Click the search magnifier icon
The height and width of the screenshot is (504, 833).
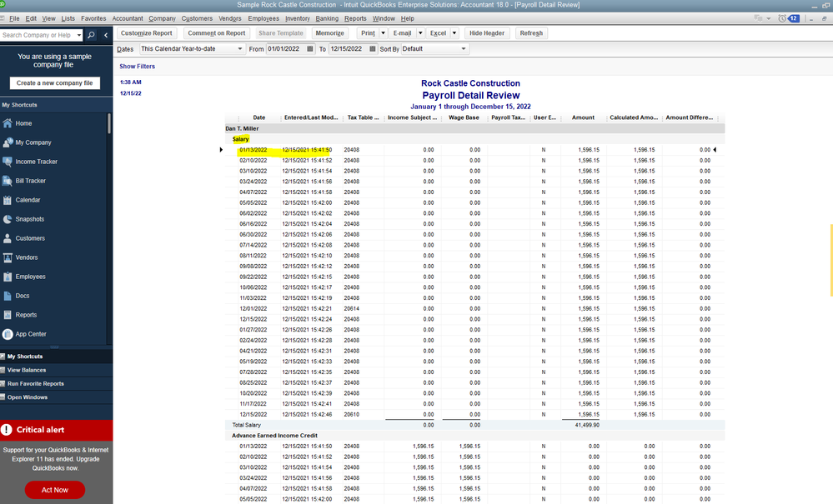click(x=92, y=35)
